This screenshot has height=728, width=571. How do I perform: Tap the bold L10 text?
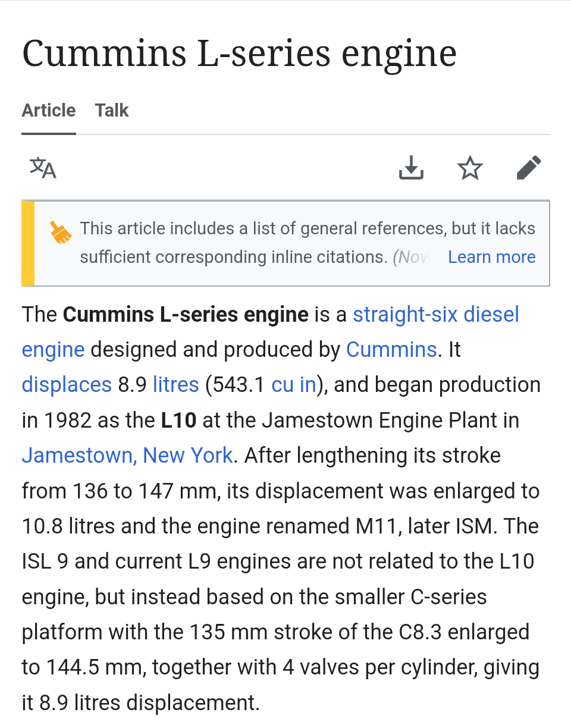tap(178, 421)
